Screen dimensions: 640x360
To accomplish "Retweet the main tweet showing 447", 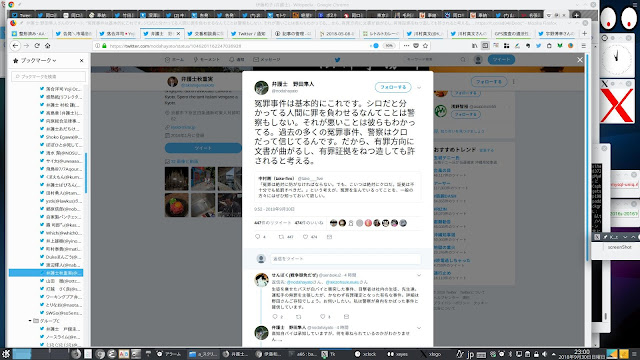I will (x=281, y=237).
